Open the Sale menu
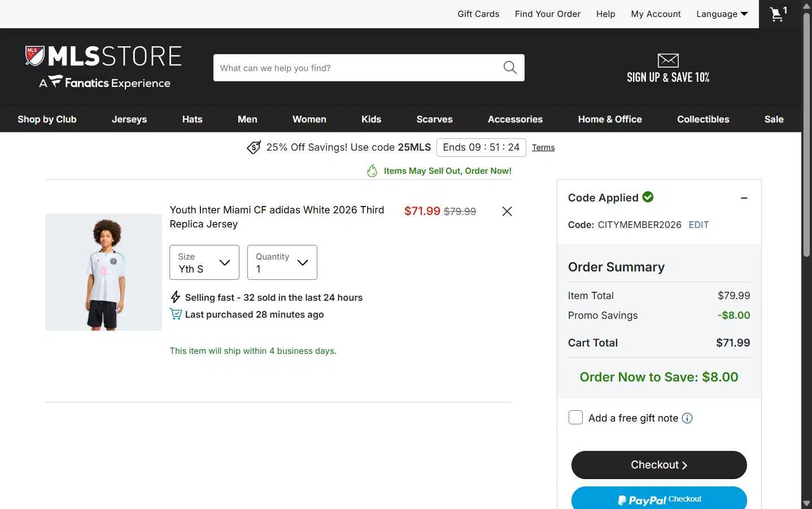The width and height of the screenshot is (812, 509). [774, 119]
